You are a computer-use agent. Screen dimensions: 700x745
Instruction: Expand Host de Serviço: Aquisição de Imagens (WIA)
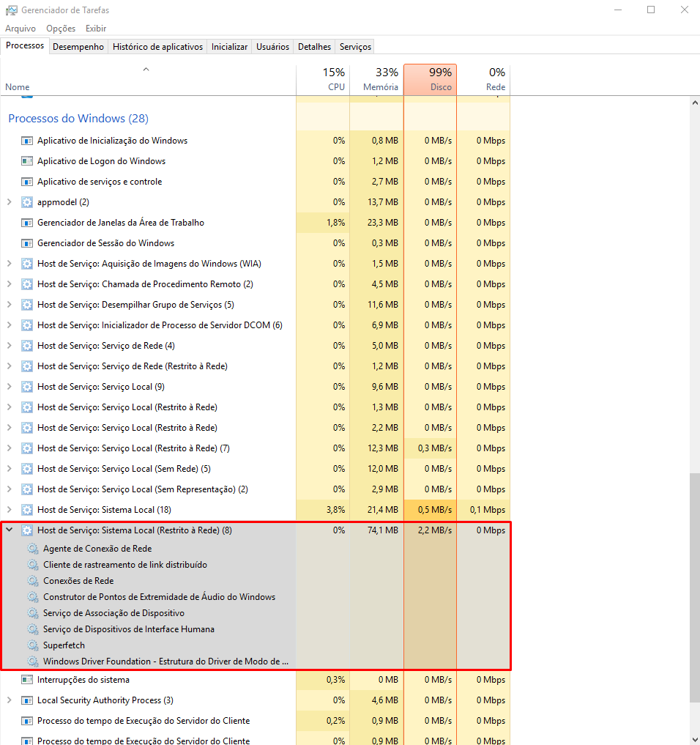(9, 264)
